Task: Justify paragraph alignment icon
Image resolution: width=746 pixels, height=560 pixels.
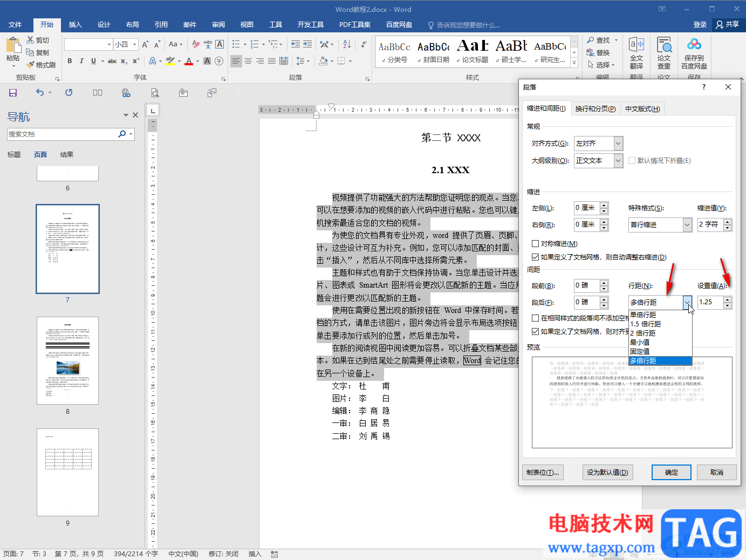Action: pos(272,61)
